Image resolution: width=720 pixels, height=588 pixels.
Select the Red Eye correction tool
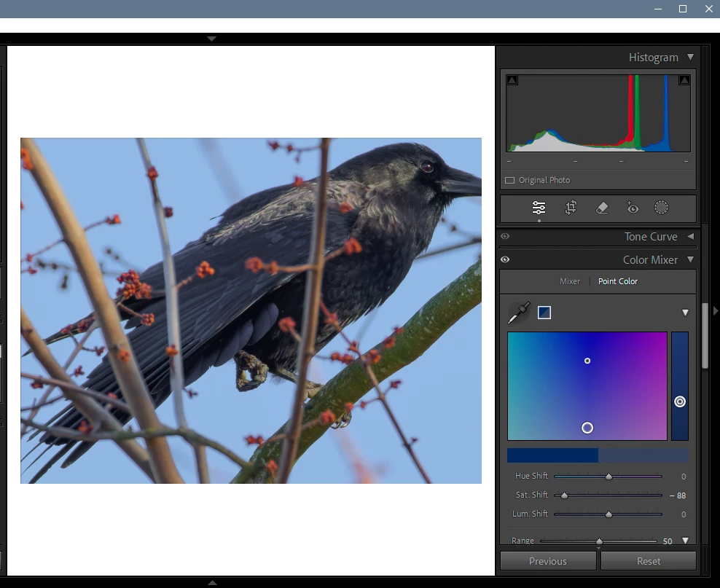coord(633,208)
